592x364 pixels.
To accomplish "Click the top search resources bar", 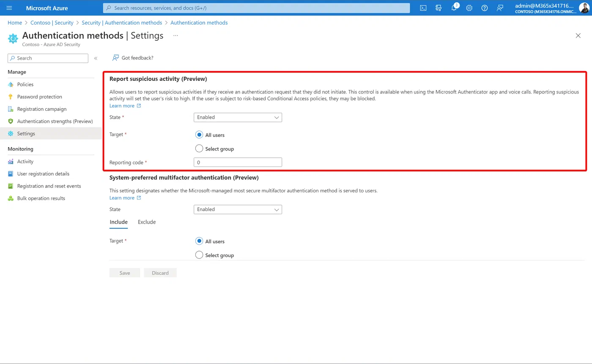I will (256, 8).
